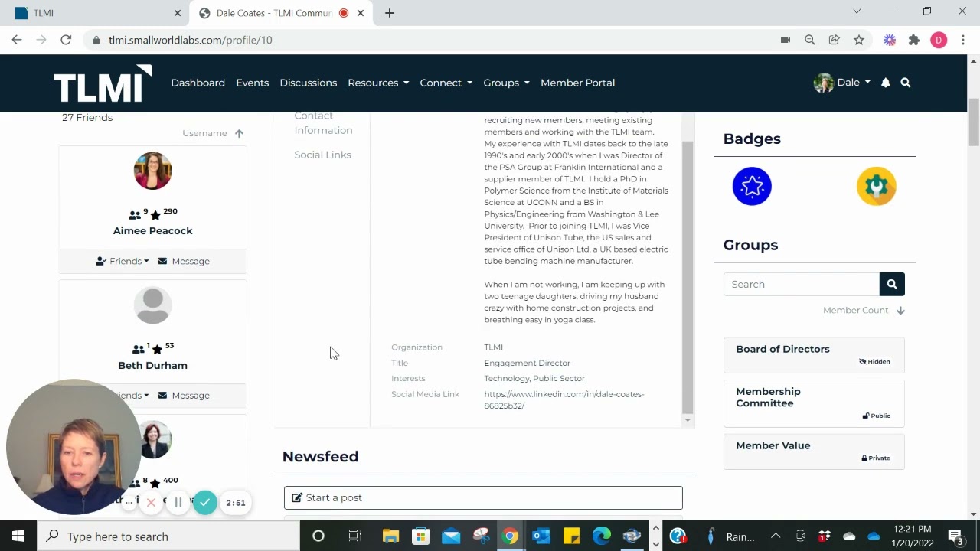980x551 pixels.
Task: Pause the screen recording
Action: [x=178, y=503]
